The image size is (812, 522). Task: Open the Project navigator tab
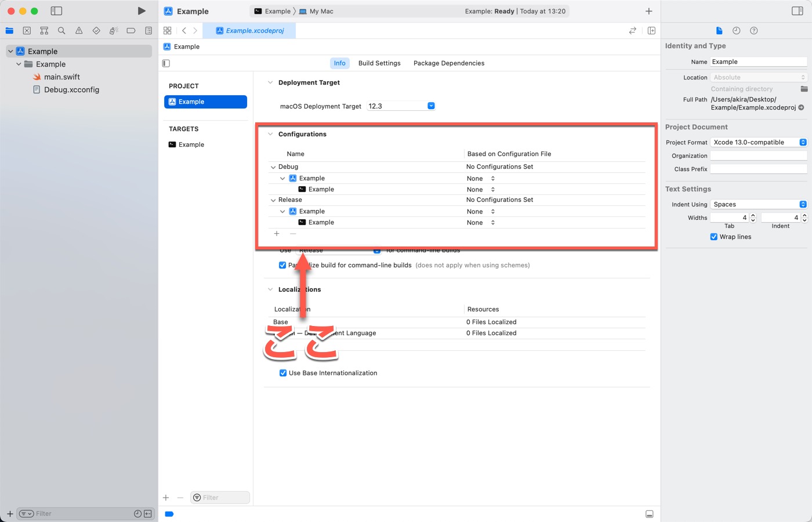[x=9, y=31]
